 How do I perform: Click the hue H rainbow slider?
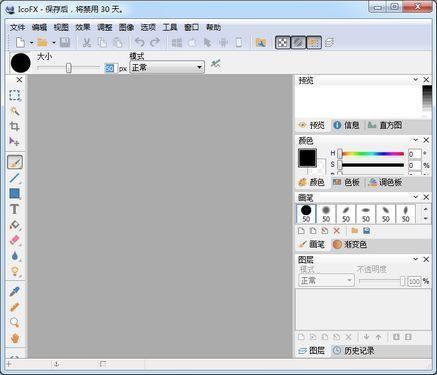coord(372,154)
